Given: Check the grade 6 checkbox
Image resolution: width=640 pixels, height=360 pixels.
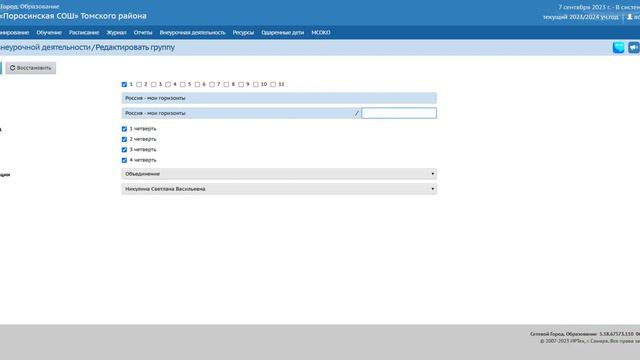Looking at the screenshot, I should tap(197, 84).
